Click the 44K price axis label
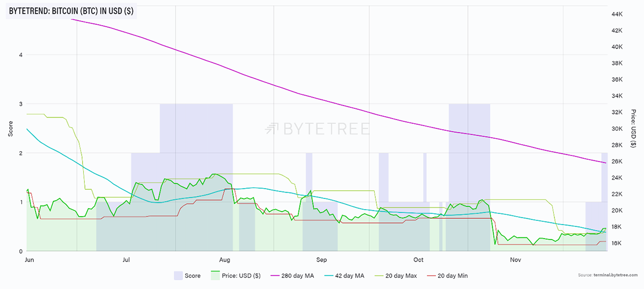 617,14
